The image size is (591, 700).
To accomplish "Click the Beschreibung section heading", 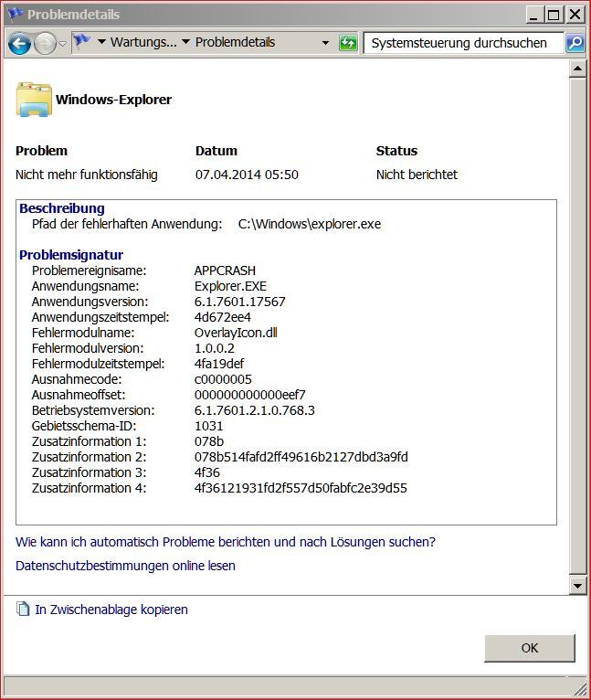I will pyautogui.click(x=62, y=208).
